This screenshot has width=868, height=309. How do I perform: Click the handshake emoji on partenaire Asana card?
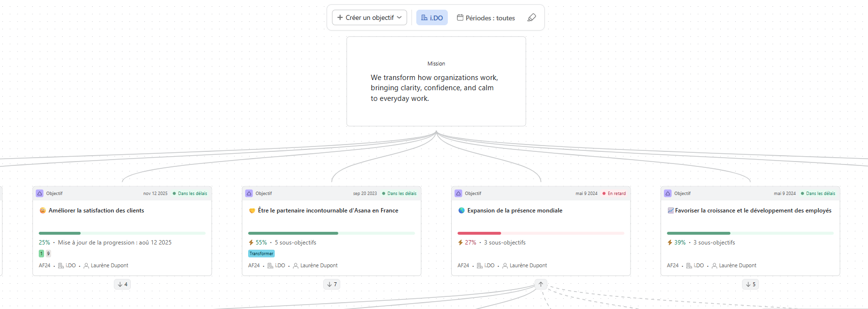tap(252, 211)
